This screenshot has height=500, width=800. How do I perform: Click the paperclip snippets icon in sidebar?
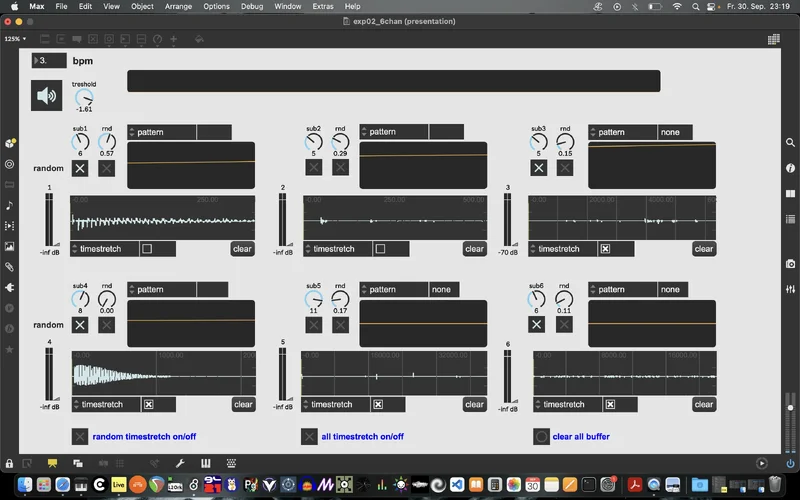click(x=9, y=267)
